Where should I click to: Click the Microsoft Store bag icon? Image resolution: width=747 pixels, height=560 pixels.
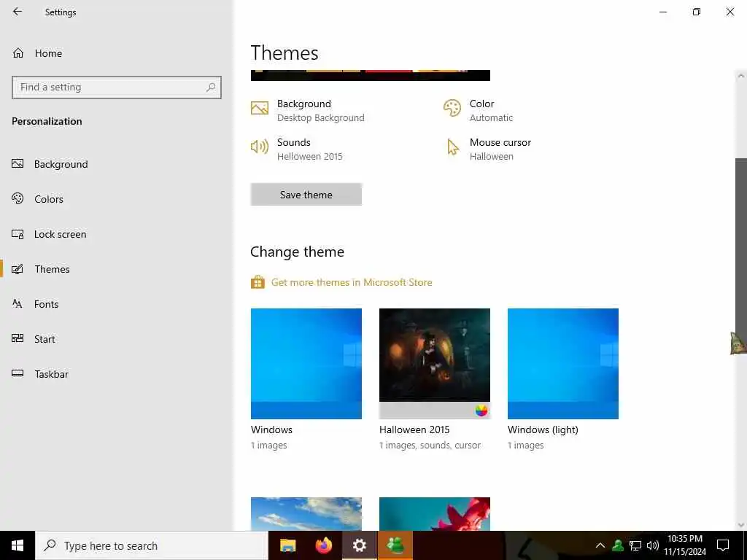tap(258, 282)
